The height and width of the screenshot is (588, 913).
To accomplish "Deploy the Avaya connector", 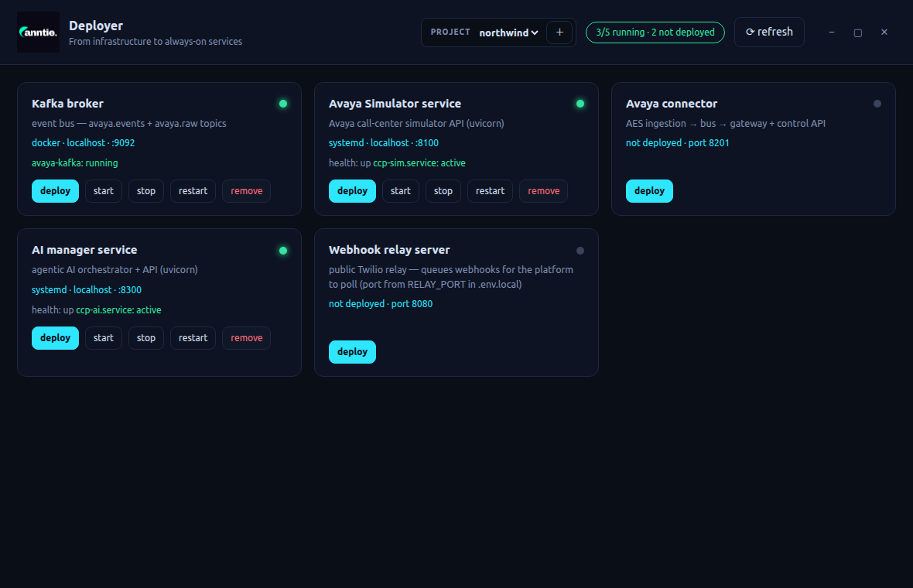I will point(649,191).
